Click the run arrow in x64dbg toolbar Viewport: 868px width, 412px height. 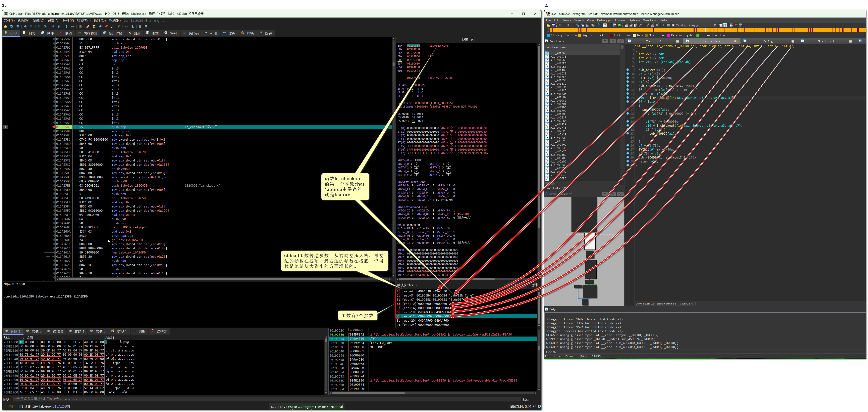coord(25,27)
